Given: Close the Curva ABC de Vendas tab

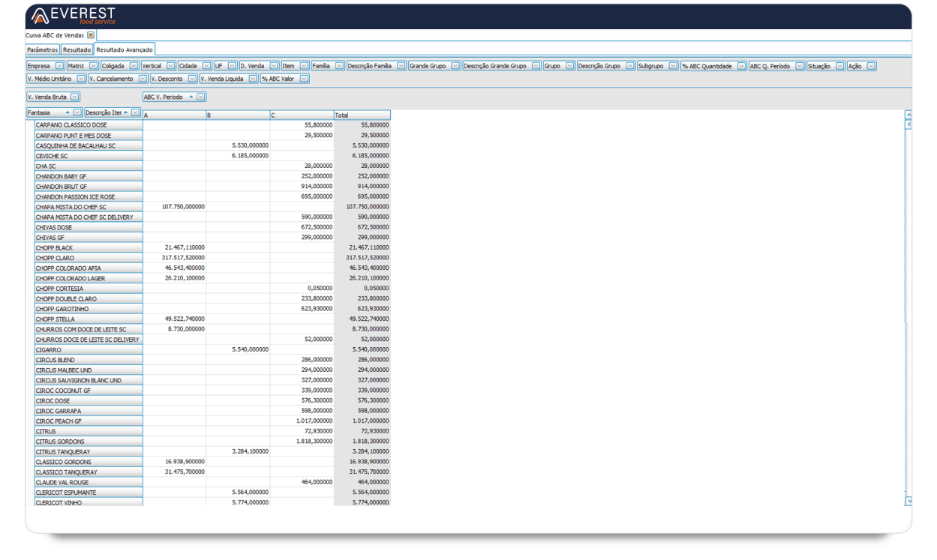Looking at the screenshot, I should pyautogui.click(x=91, y=35).
